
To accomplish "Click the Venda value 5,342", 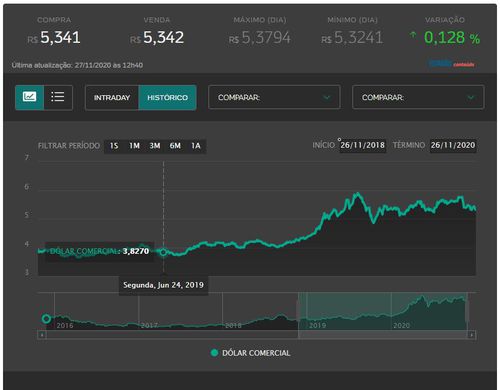I will [163, 38].
